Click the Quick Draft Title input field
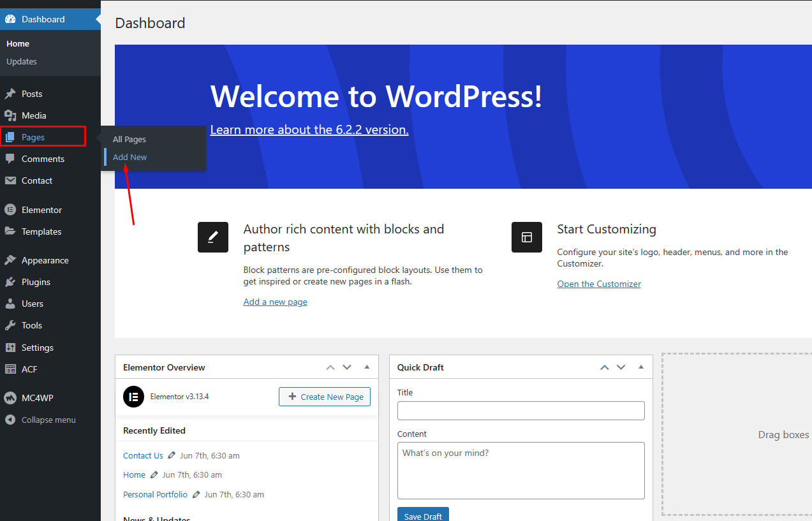This screenshot has height=521, width=812. pos(520,411)
